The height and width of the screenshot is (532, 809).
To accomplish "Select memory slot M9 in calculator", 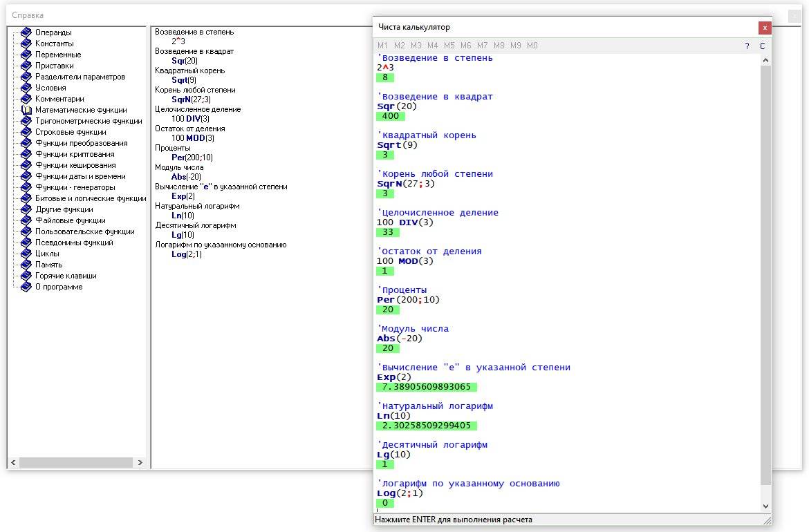I will (515, 46).
